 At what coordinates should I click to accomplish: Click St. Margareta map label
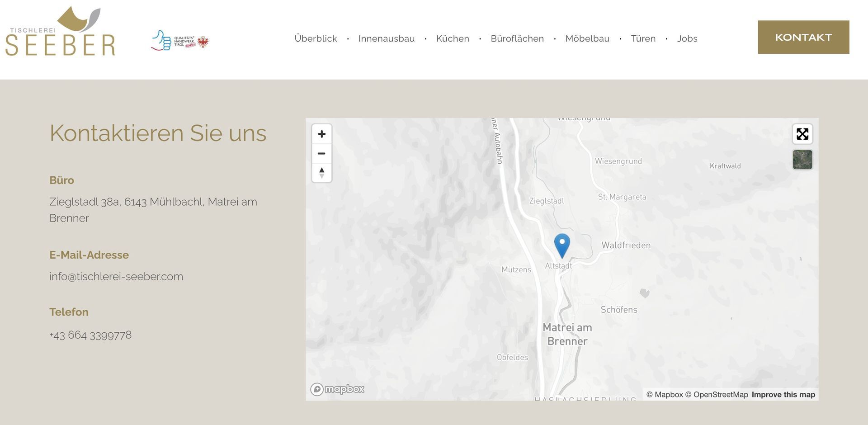click(622, 197)
